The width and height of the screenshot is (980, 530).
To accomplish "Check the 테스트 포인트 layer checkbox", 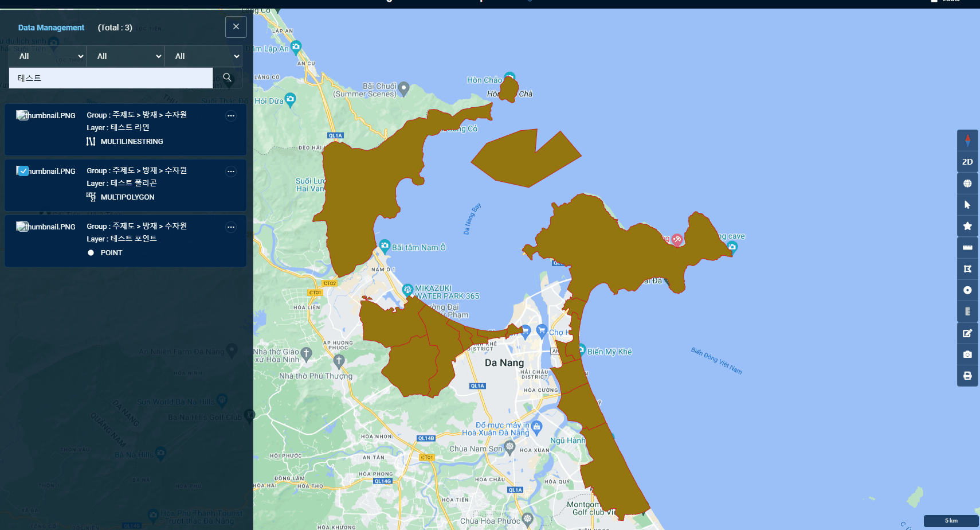I will (x=22, y=227).
